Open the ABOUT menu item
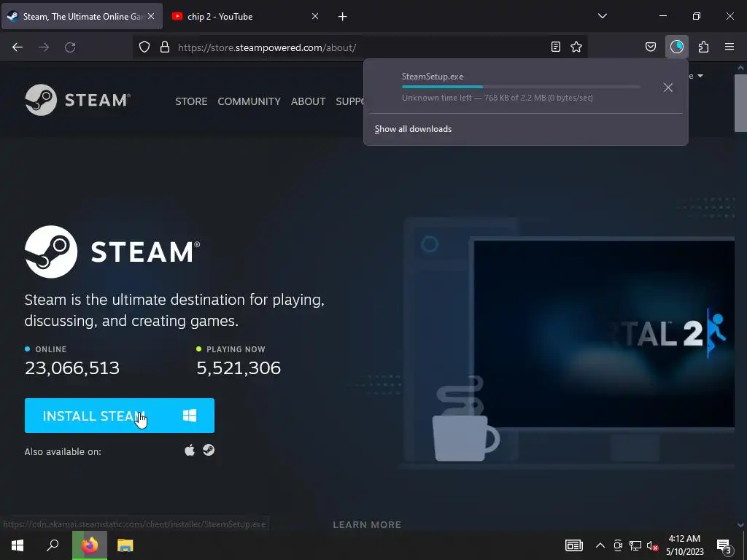 pos(309,101)
